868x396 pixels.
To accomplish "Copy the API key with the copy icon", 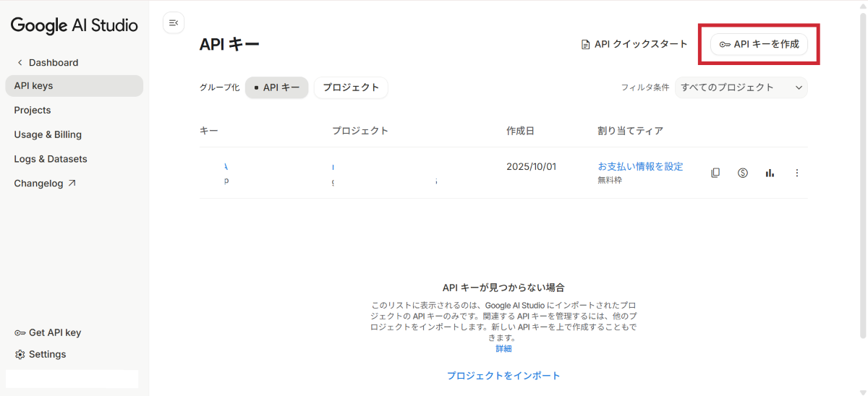I will [x=715, y=173].
